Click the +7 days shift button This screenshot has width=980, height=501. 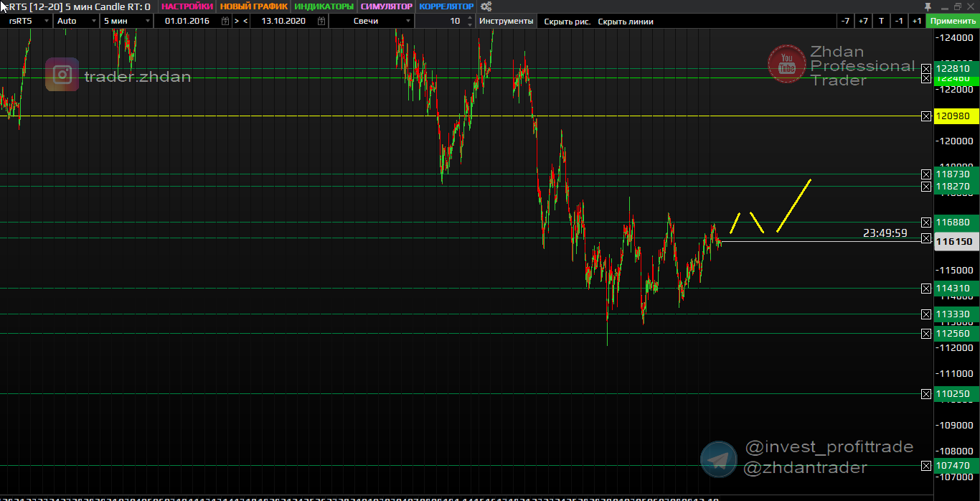(x=863, y=21)
